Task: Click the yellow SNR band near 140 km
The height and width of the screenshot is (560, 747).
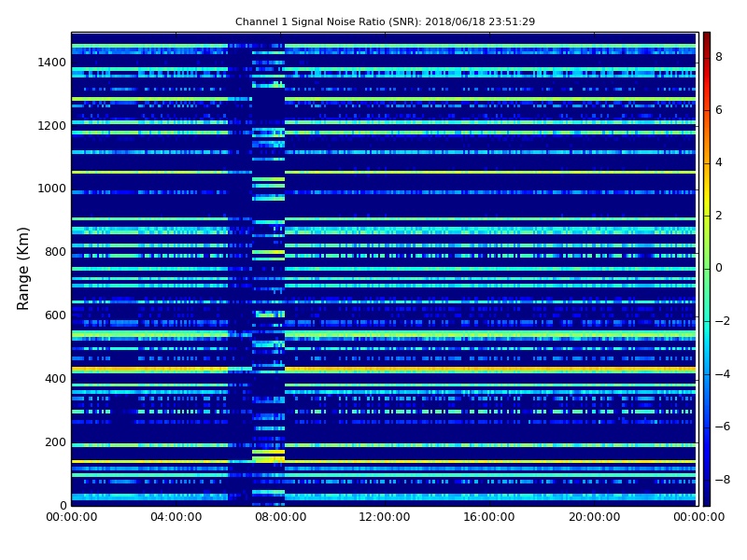Action: [384, 461]
